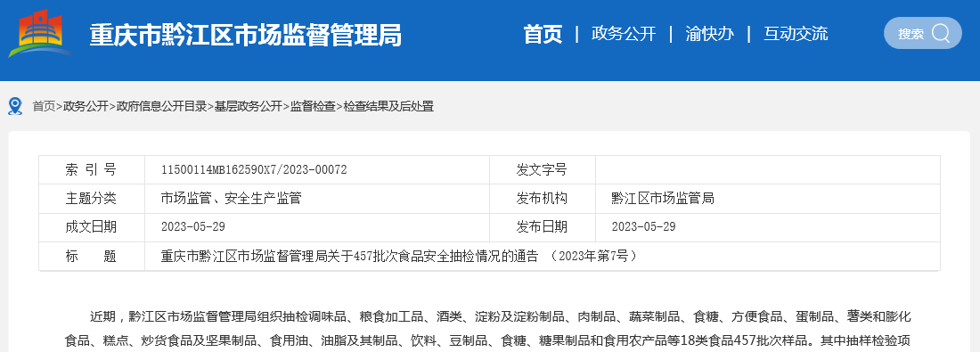
Task: Open the 互动交流 navigation menu
Action: click(x=796, y=34)
